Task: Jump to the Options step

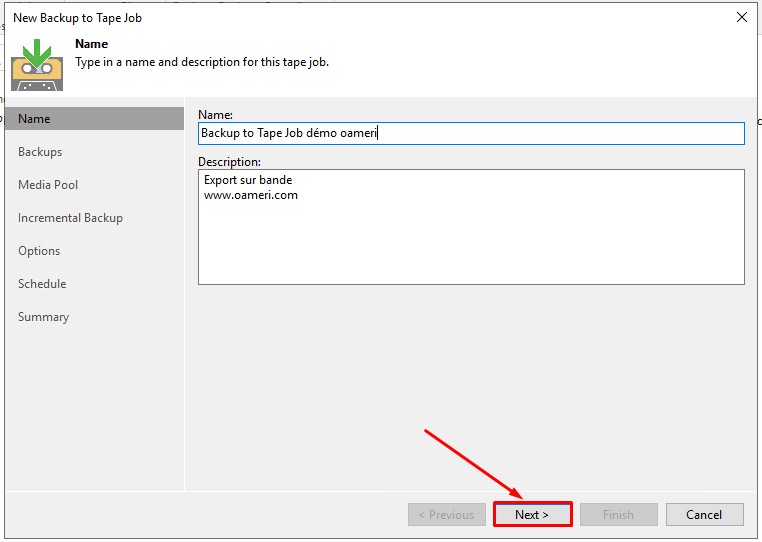Action: 39,251
